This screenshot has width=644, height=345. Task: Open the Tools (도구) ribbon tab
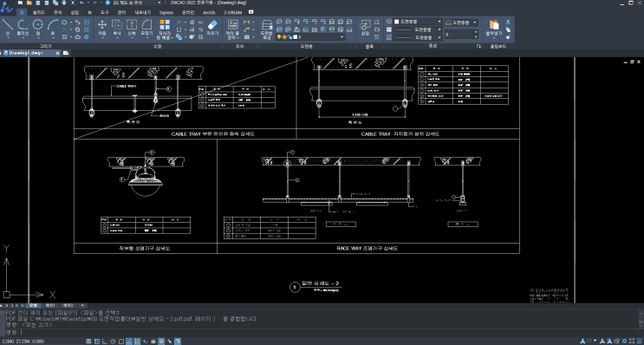(104, 12)
